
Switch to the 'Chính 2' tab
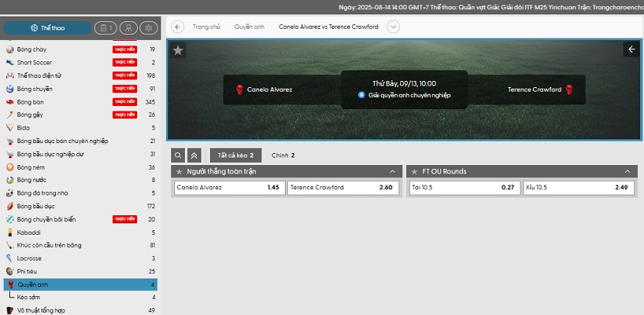pos(283,155)
